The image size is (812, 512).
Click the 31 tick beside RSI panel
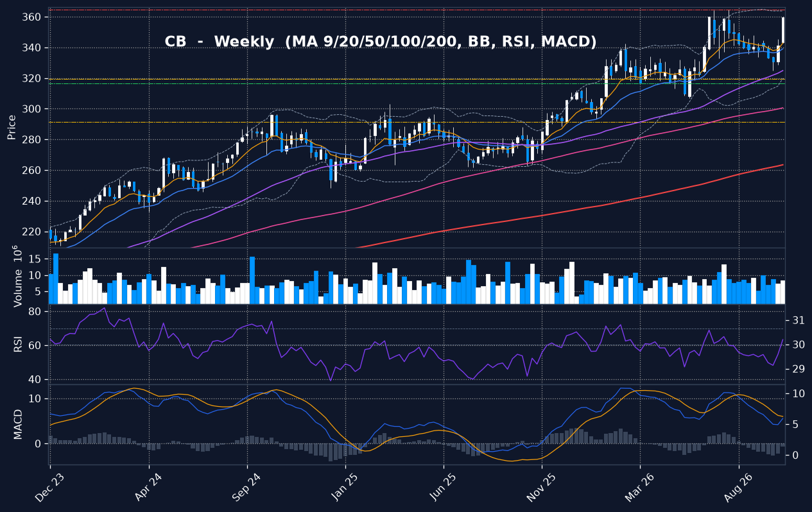pyautogui.click(x=797, y=320)
